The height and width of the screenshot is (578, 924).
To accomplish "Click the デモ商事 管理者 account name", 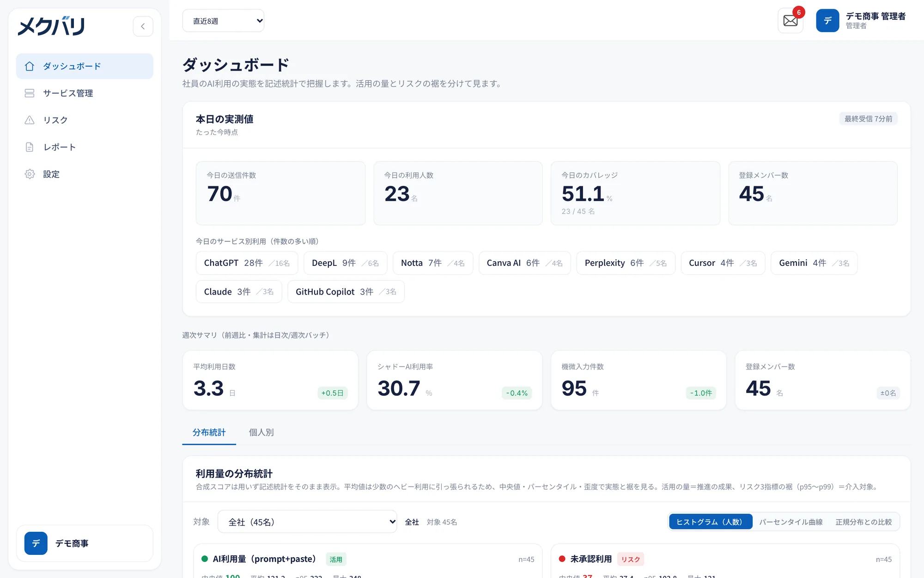I will coord(875,16).
